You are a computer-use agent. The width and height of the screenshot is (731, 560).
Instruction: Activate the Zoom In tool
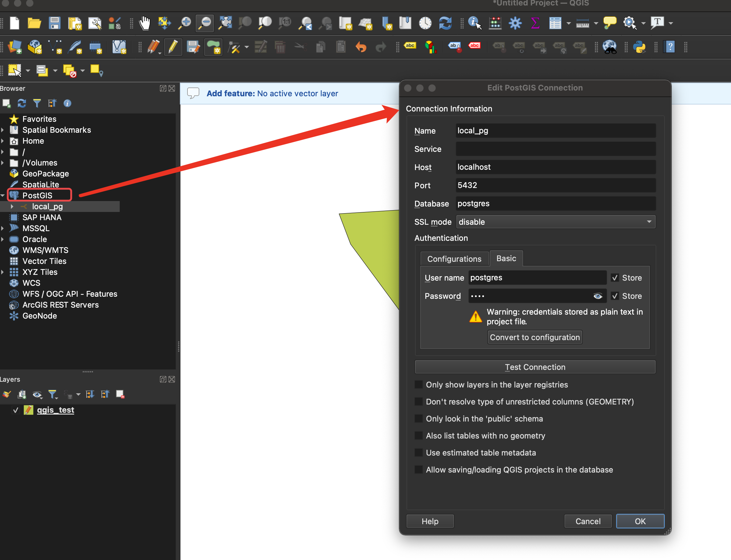[184, 23]
